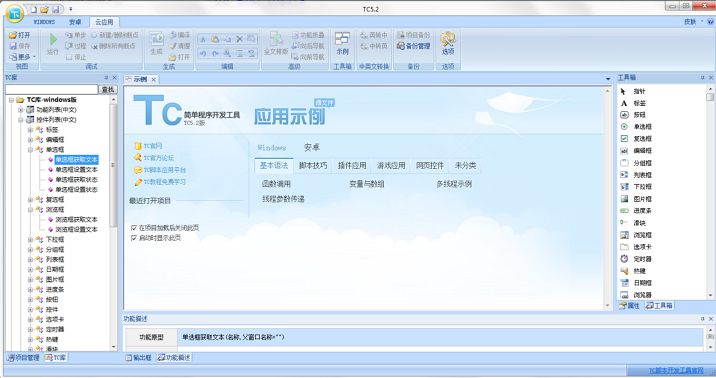This screenshot has height=378, width=716.
Task: Close the 示例 document tab
Action: point(154,79)
